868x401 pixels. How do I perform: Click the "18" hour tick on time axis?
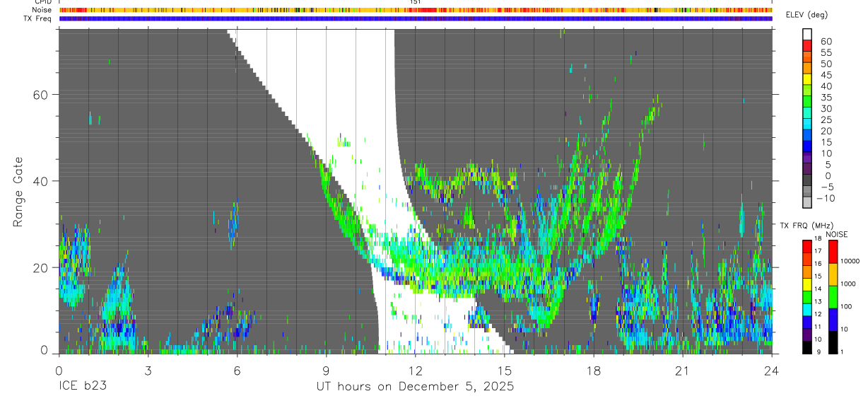click(x=594, y=370)
